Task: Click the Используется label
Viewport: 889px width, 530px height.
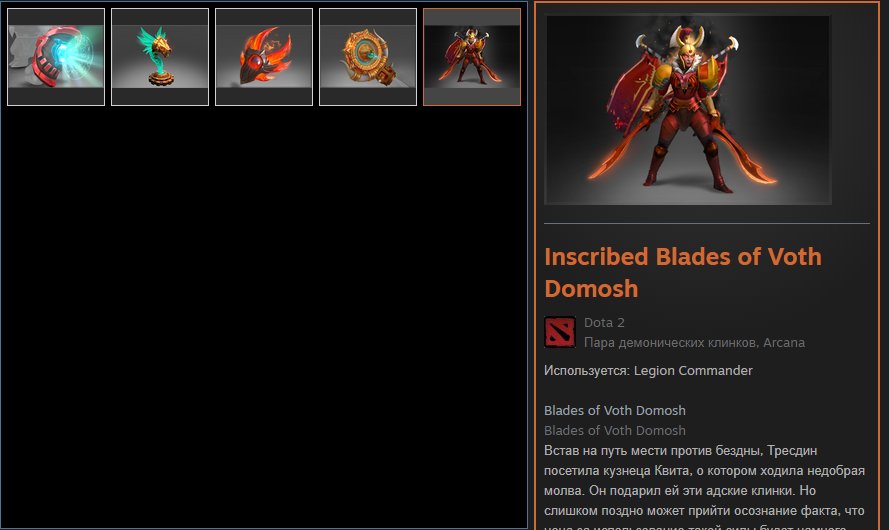Action: [x=587, y=371]
